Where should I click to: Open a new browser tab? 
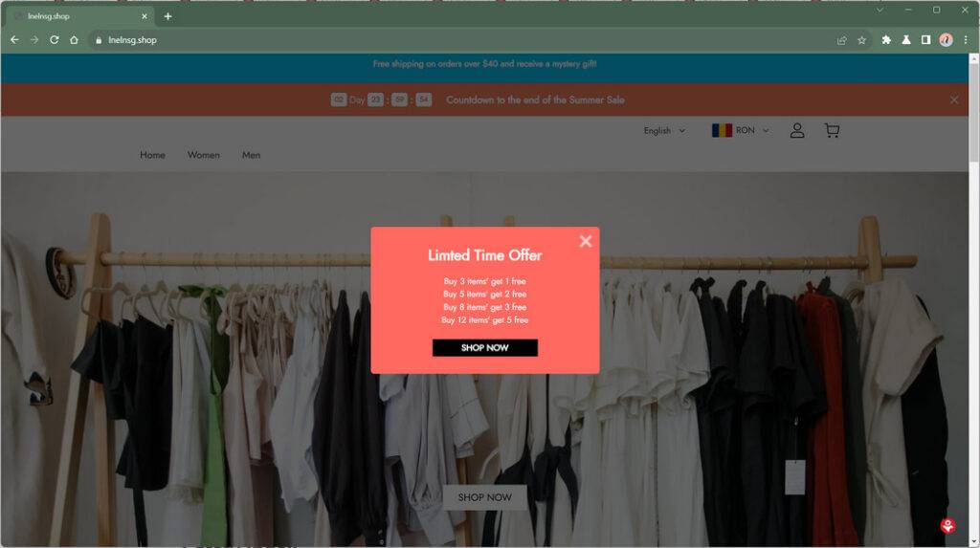167,16
